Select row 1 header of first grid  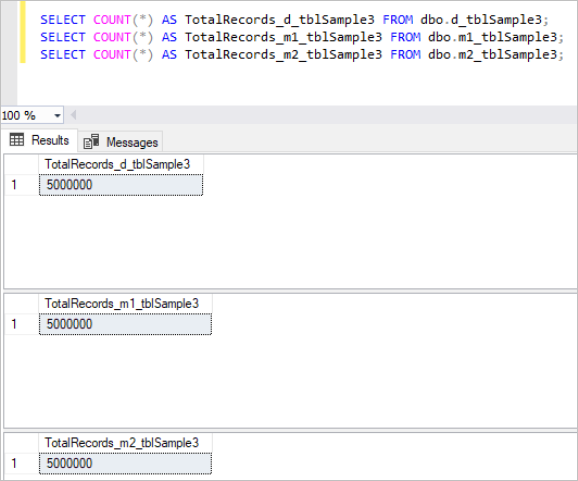(21, 185)
